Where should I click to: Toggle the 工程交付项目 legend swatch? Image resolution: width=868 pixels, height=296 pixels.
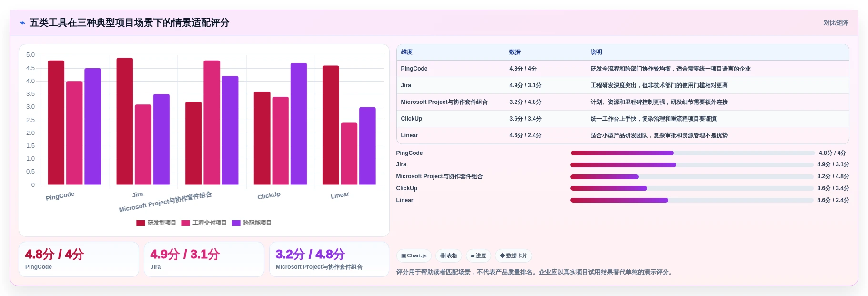point(185,223)
